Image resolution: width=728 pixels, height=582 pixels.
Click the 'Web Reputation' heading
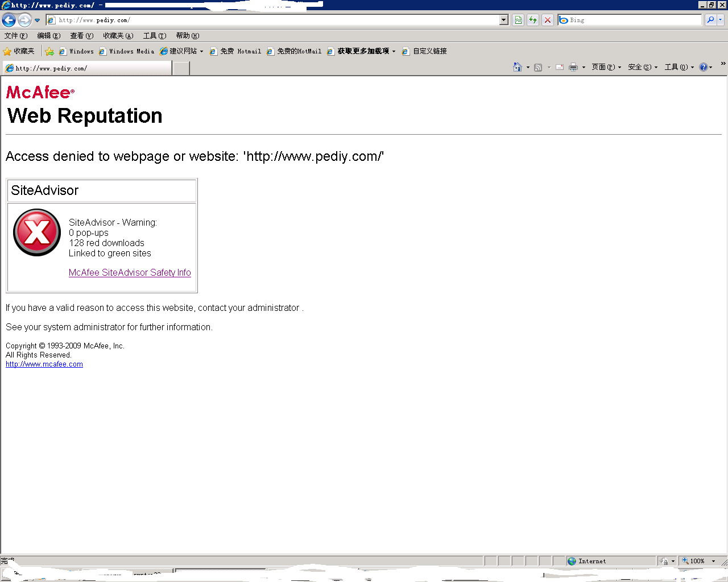click(x=85, y=116)
